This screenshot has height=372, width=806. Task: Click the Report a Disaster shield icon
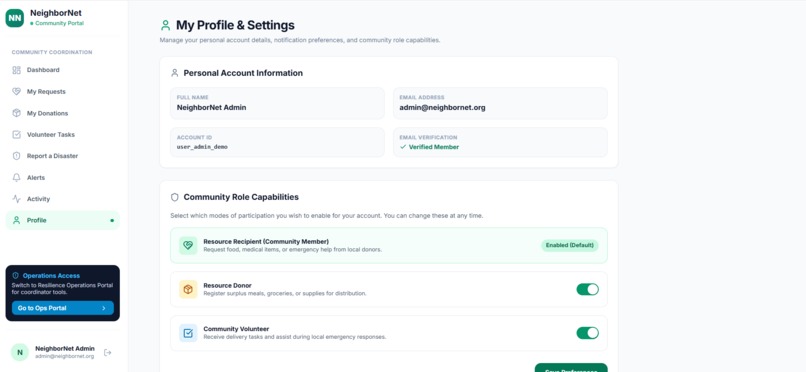pyautogui.click(x=16, y=156)
